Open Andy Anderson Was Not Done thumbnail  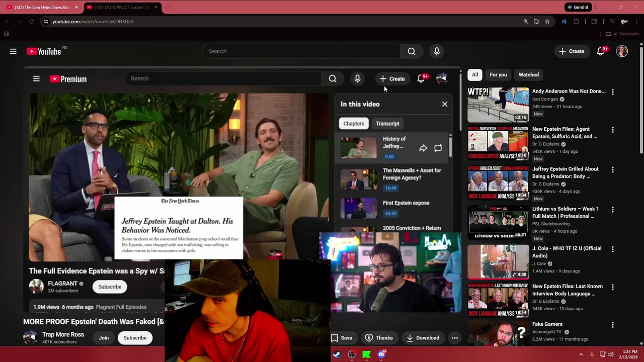498,105
